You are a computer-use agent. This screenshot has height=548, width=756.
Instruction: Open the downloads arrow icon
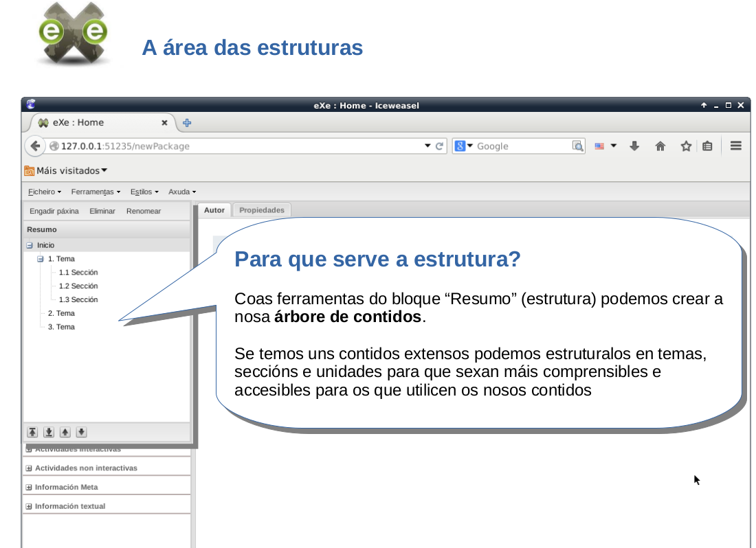[634, 146]
